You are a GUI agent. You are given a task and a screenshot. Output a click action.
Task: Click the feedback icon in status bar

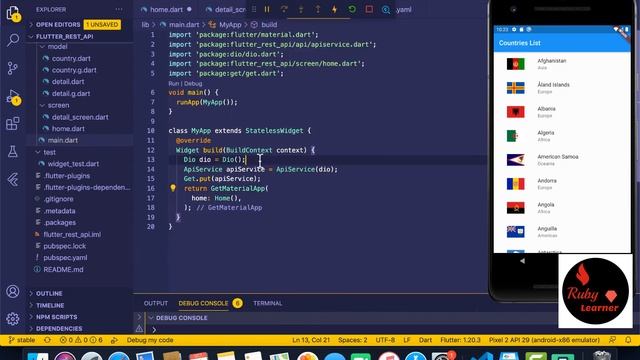(x=612, y=340)
